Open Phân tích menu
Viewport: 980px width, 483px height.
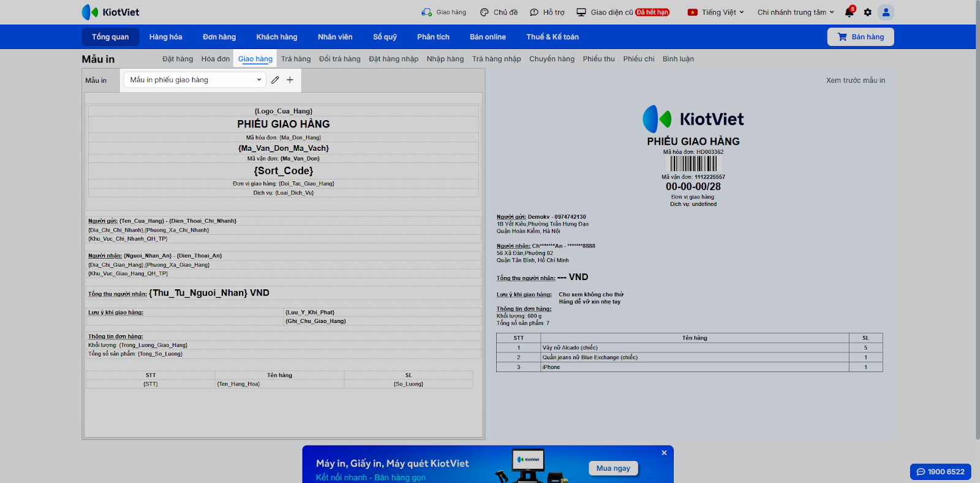(x=434, y=37)
